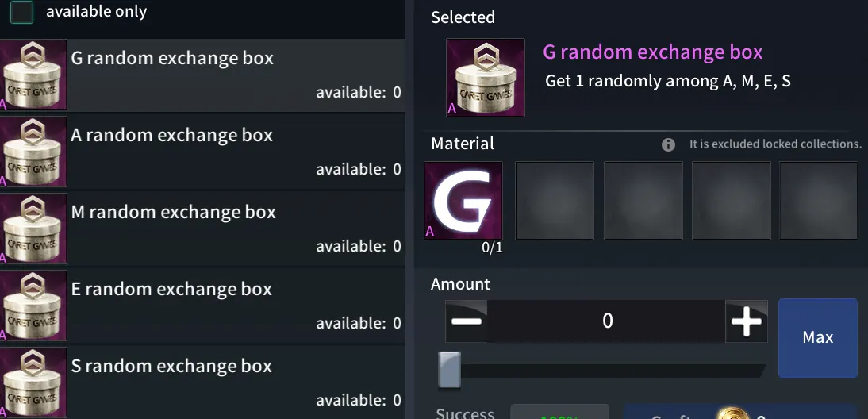
Task: Click the G letter material icon
Action: 463,200
